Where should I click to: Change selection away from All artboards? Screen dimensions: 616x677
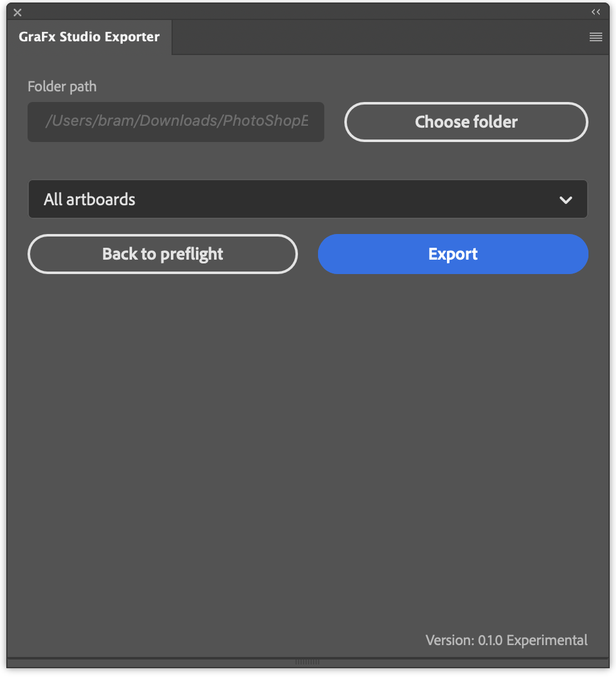point(308,199)
